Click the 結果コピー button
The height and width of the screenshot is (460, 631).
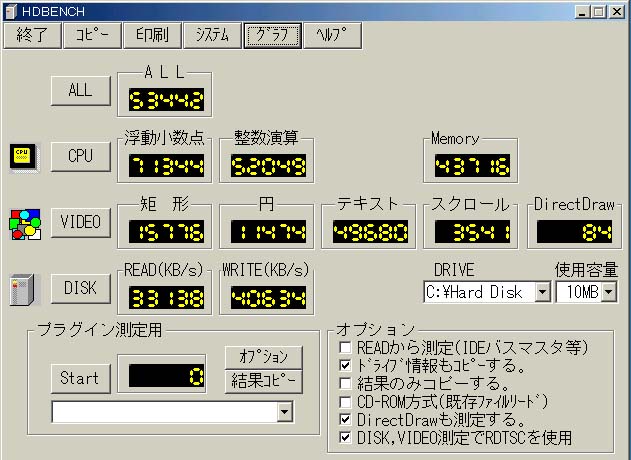tap(263, 381)
